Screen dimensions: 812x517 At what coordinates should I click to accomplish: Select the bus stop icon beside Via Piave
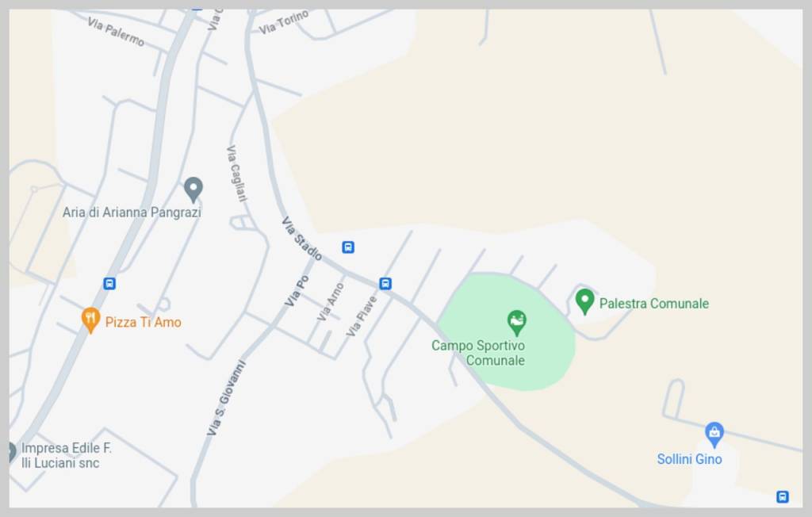click(385, 283)
